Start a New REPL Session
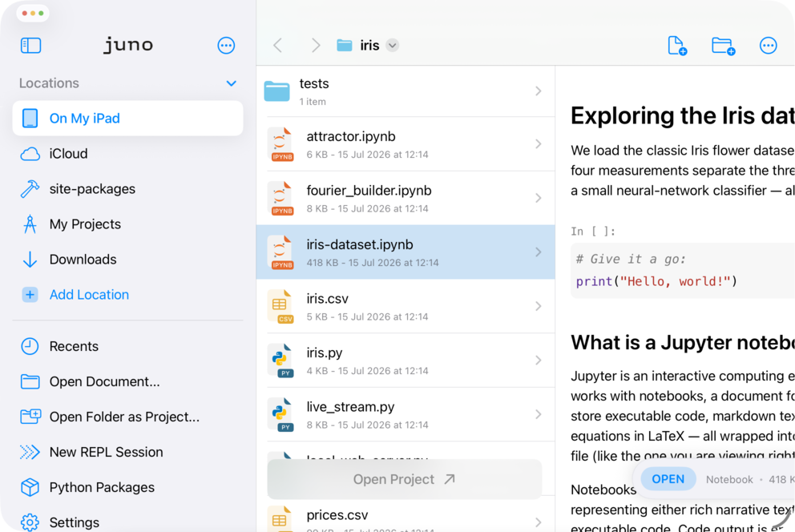Screen dimensions: 795x532 pyautogui.click(x=127, y=452)
